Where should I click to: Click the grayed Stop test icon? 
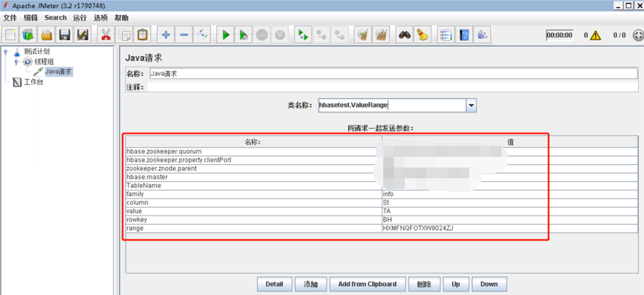tap(261, 35)
